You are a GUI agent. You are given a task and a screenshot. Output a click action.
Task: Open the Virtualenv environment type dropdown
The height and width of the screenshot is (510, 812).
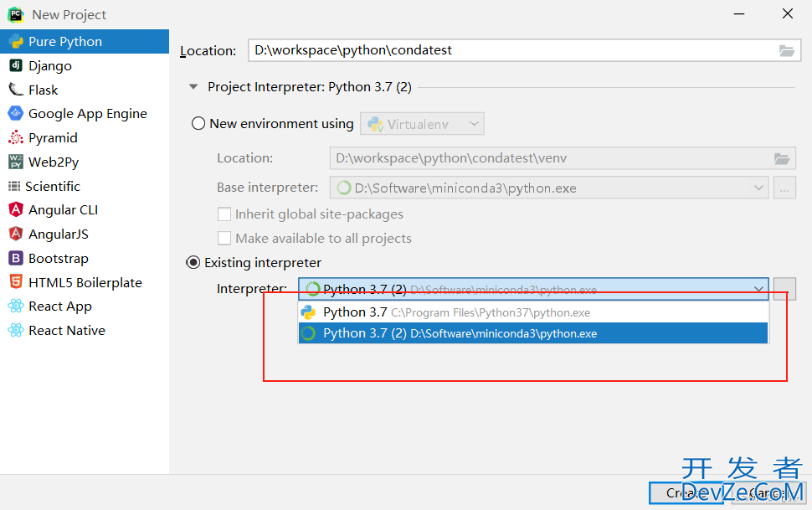422,124
